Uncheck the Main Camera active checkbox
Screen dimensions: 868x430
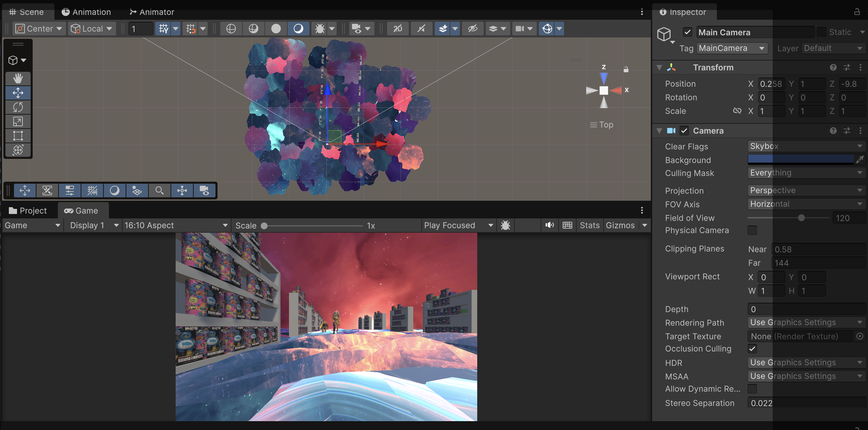click(687, 32)
